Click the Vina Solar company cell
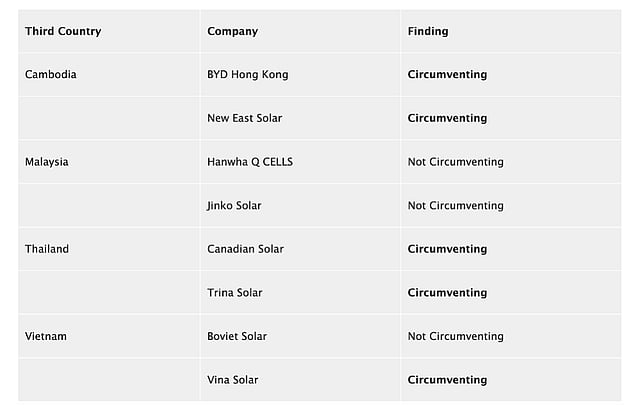Viewport: 640px width, 409px height. click(233, 380)
